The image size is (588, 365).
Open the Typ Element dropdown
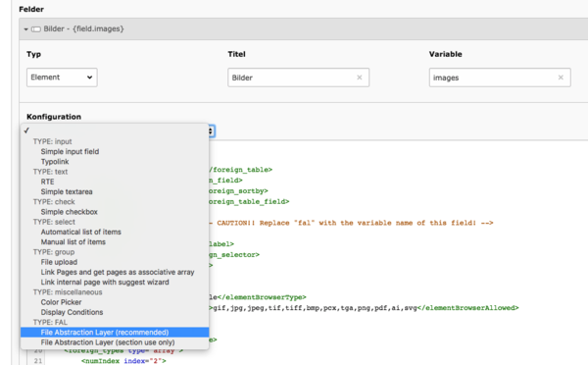62,78
